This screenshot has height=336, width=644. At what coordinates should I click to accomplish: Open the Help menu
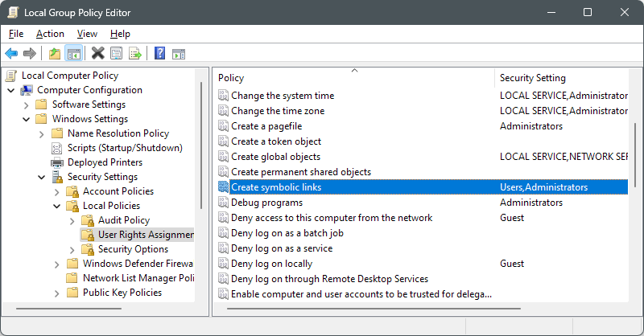tap(120, 34)
